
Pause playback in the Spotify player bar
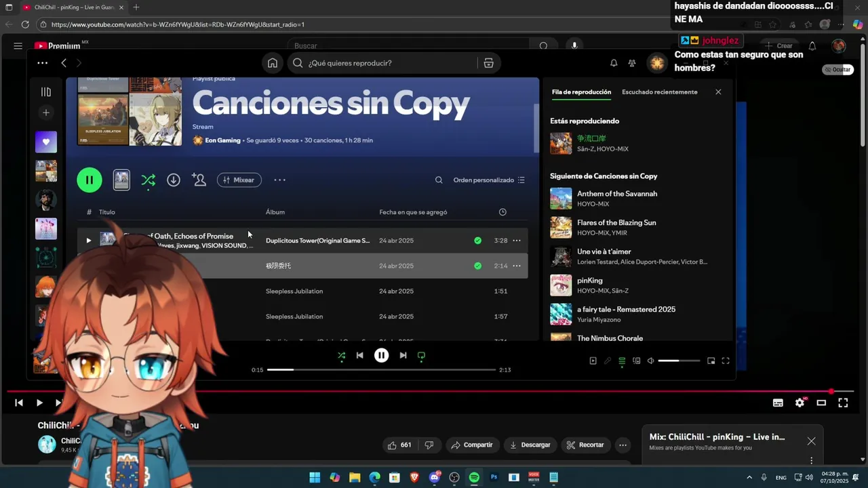pos(382,355)
